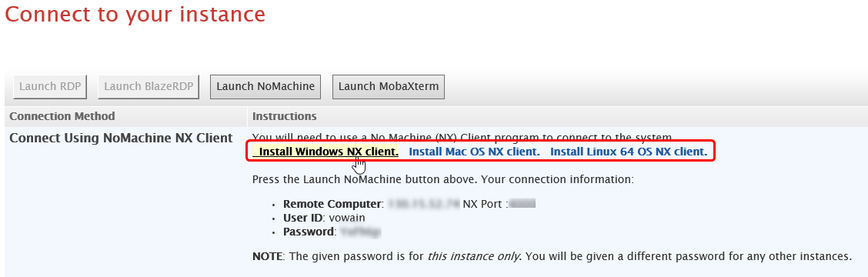Click the Connect to your instance heading
868x277 pixels.
(135, 15)
